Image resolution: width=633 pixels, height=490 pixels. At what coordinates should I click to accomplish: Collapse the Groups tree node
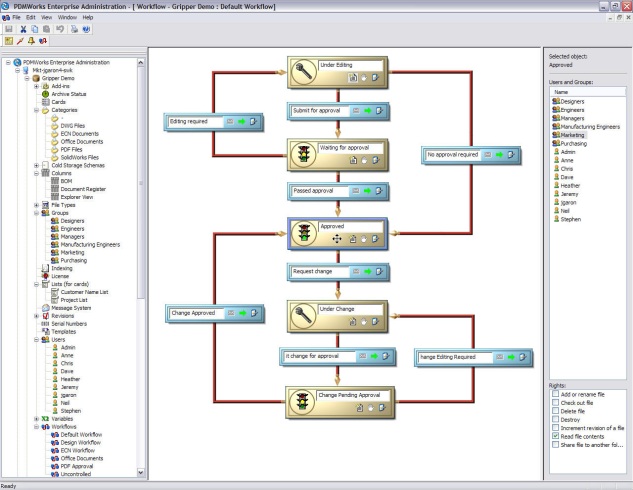[x=36, y=213]
